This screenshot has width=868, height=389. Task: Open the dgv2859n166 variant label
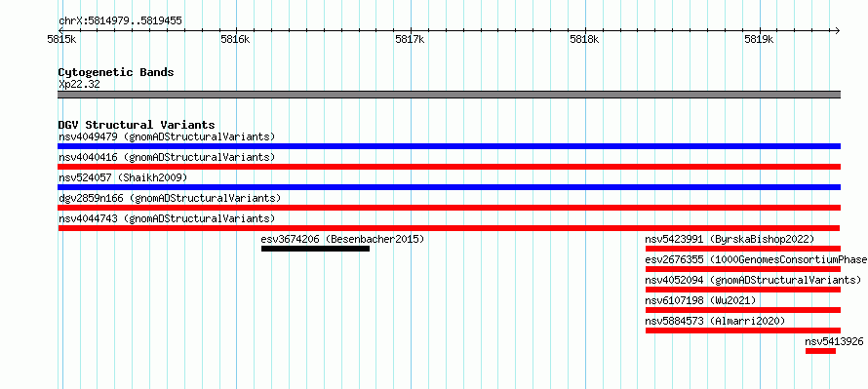pyautogui.click(x=170, y=198)
